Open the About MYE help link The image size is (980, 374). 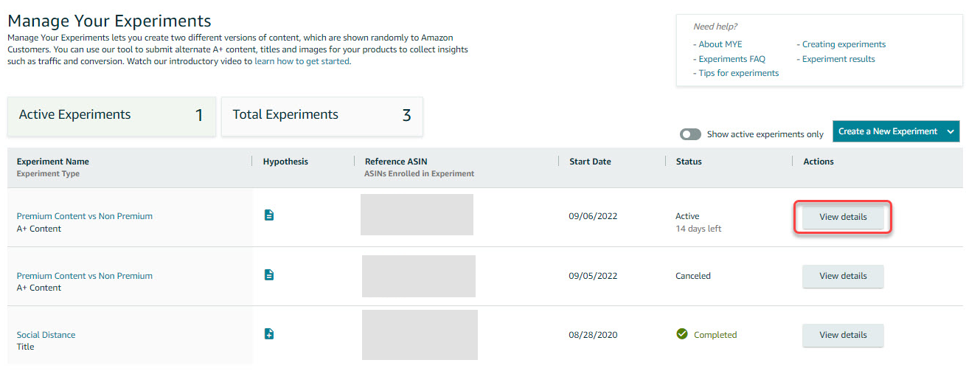(x=720, y=44)
